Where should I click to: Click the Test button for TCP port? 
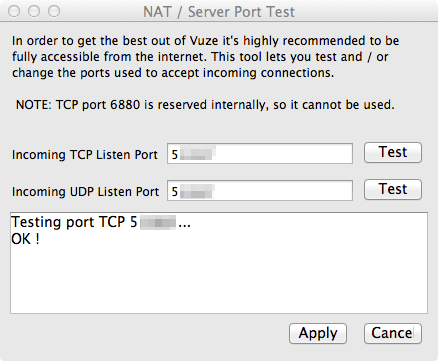tap(393, 153)
